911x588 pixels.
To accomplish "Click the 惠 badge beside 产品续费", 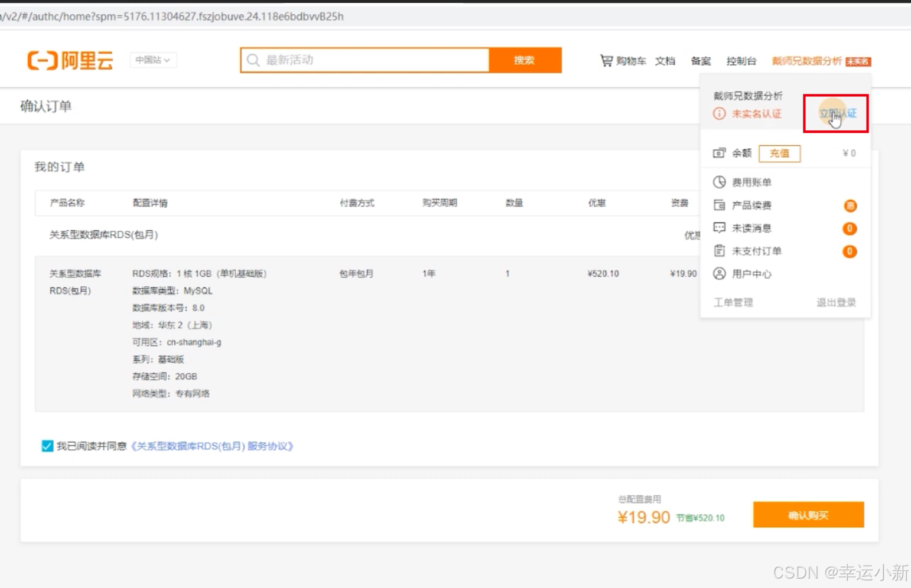I will coord(850,205).
